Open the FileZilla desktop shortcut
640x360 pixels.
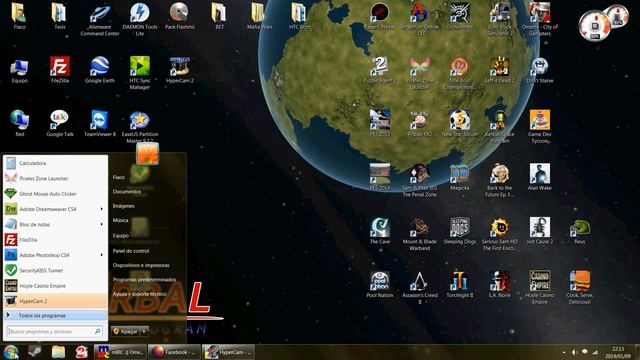(60, 69)
